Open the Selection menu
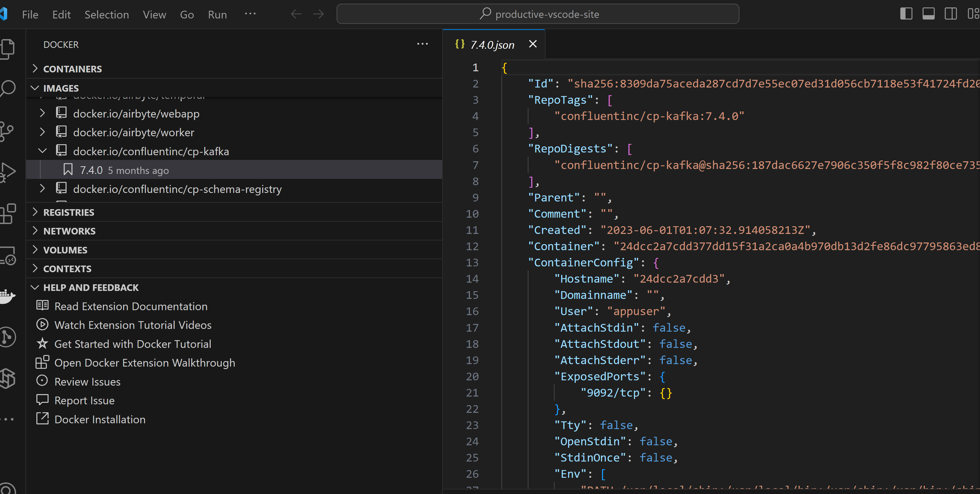Screen dimensions: 980x494 [106, 15]
